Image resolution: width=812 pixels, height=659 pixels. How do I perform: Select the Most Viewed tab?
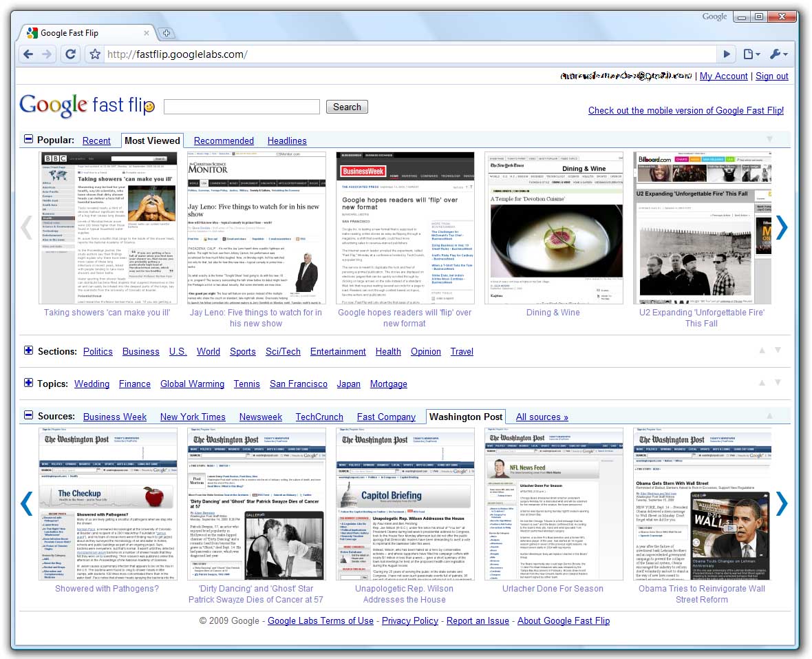tap(152, 141)
